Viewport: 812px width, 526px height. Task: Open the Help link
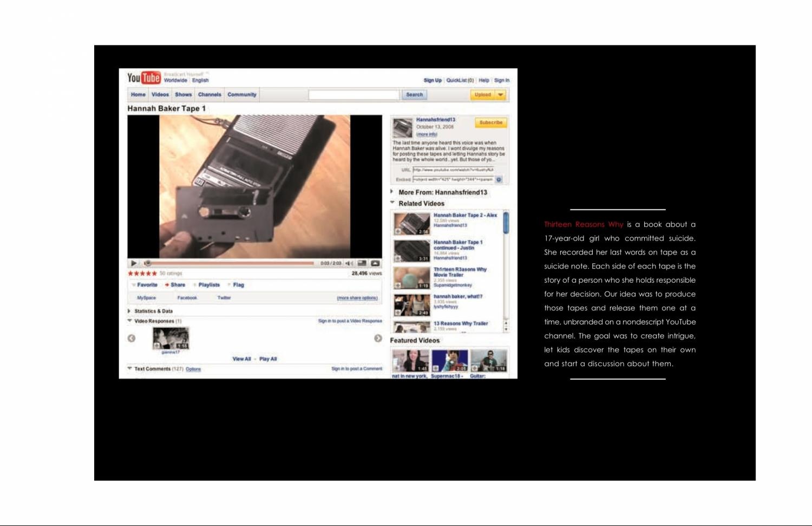tap(484, 80)
